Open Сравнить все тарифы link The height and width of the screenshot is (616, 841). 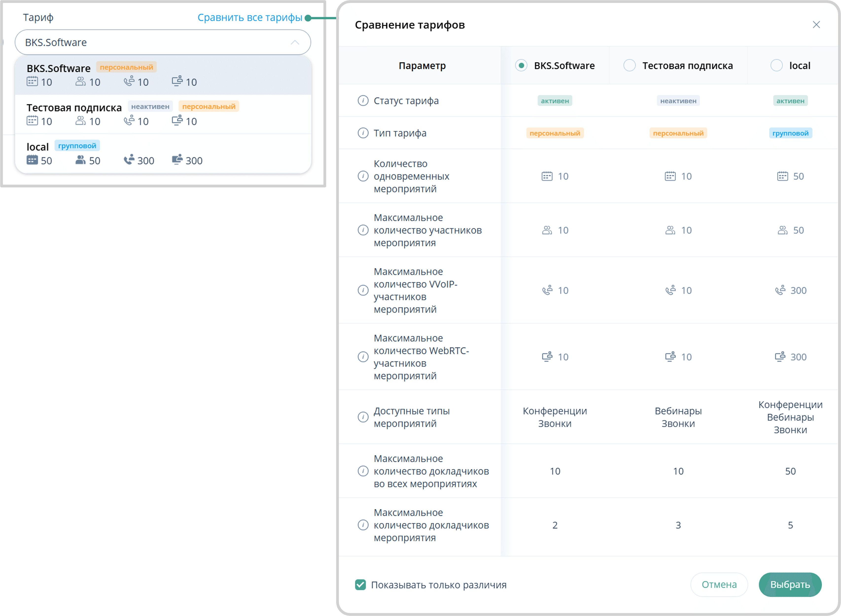tap(249, 18)
